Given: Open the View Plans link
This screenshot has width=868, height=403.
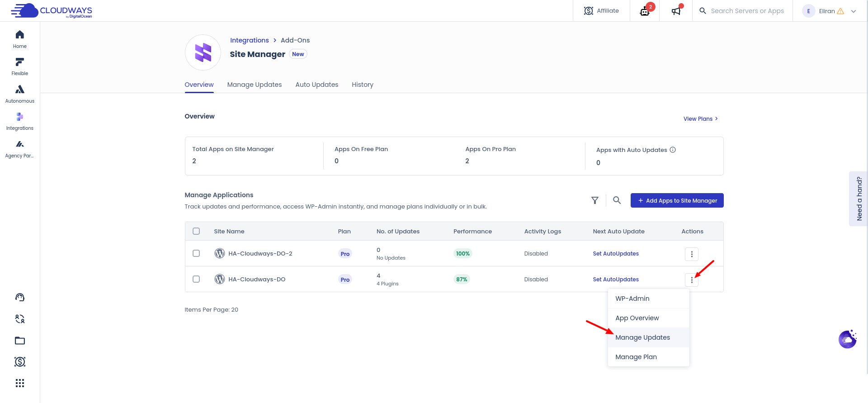Looking at the screenshot, I should tap(701, 119).
